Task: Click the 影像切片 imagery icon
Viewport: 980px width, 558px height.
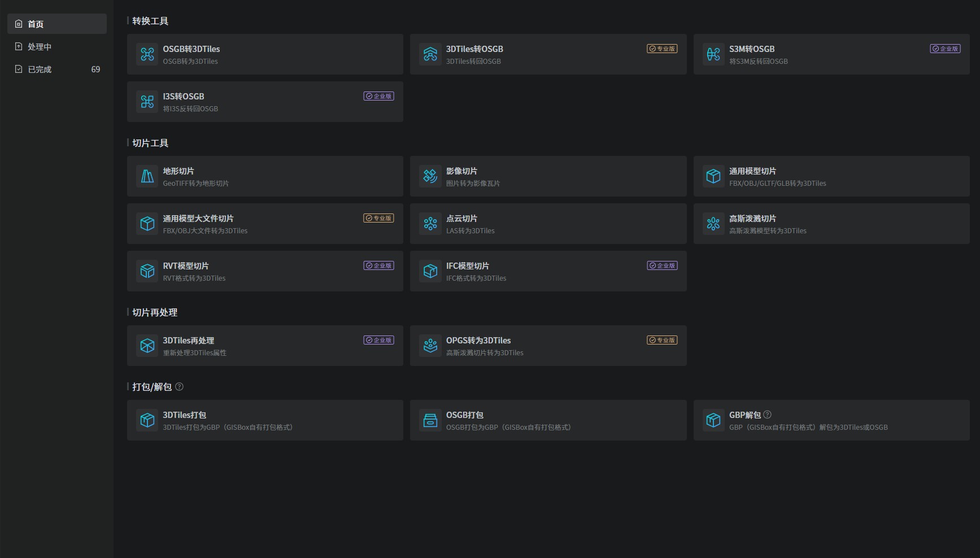Action: pos(430,176)
